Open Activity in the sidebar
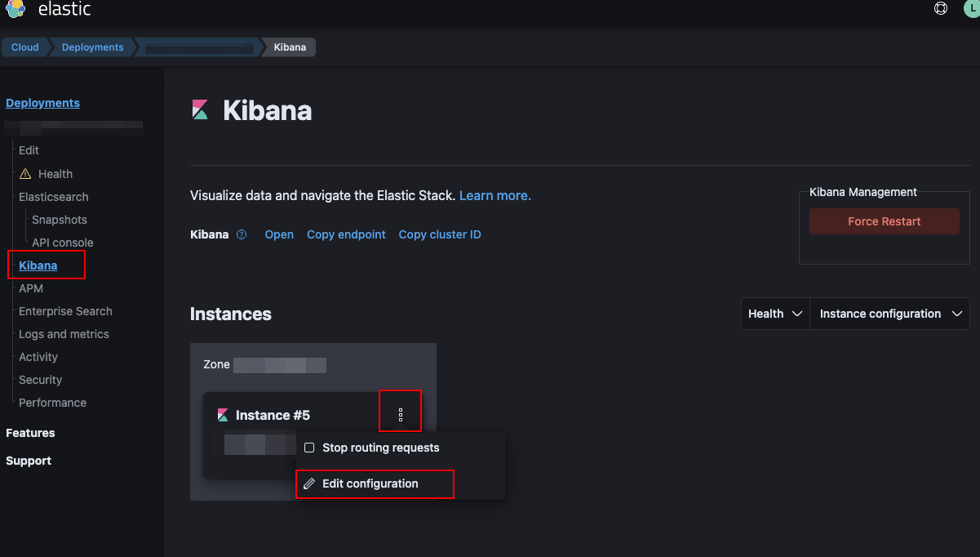 [x=38, y=357]
